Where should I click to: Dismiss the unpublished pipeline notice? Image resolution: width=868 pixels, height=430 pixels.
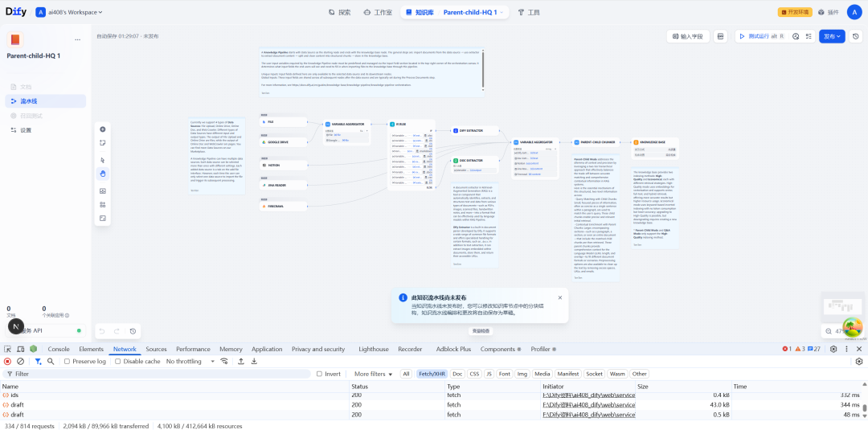click(559, 297)
